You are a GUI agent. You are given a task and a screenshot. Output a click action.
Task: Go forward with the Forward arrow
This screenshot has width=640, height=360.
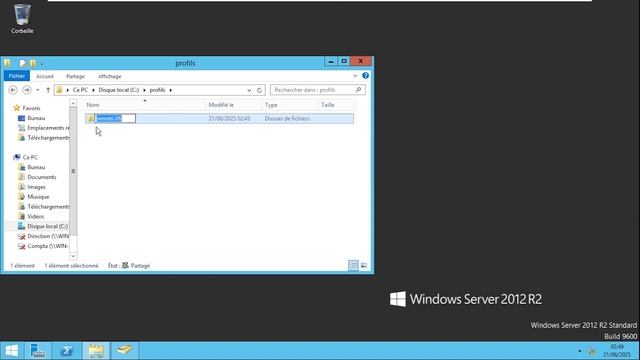point(27,90)
